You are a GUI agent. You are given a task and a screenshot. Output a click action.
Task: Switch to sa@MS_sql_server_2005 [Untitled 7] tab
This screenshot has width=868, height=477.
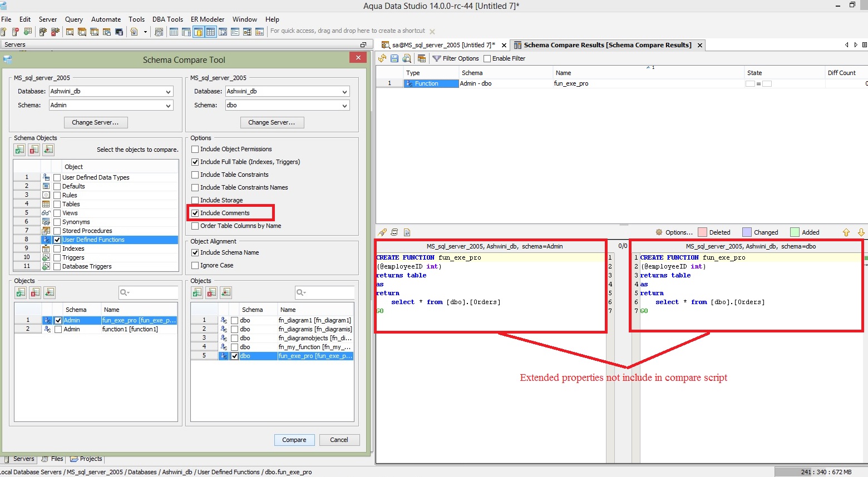(443, 45)
